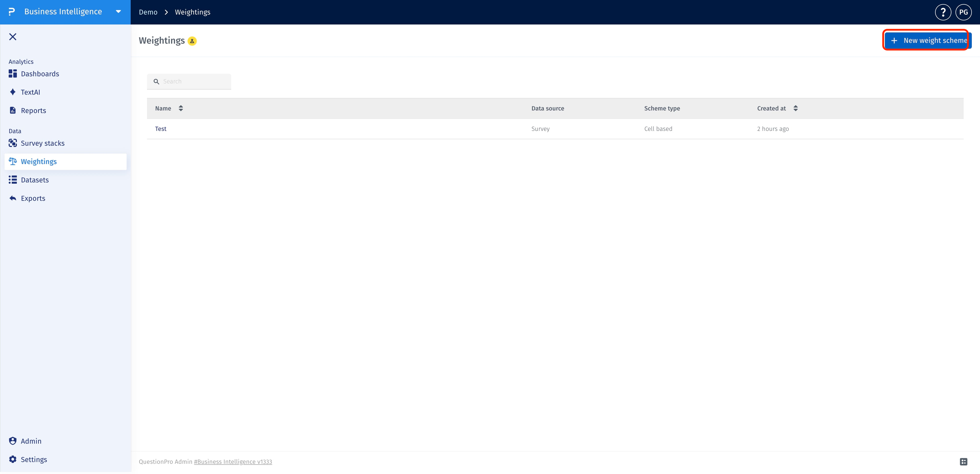This screenshot has height=474, width=980.
Task: Click the New weight scheme button
Action: (x=928, y=40)
